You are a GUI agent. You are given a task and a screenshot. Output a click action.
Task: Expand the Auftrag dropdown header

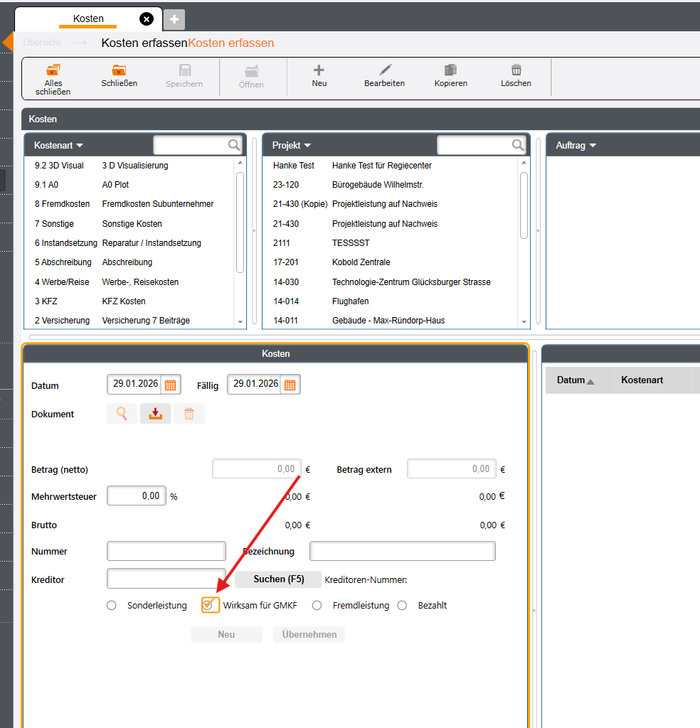[x=576, y=145]
